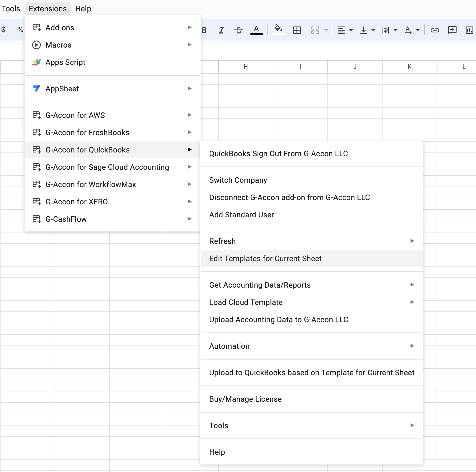The image size is (476, 472).
Task: Open the Refresh submenu
Action: pos(312,241)
